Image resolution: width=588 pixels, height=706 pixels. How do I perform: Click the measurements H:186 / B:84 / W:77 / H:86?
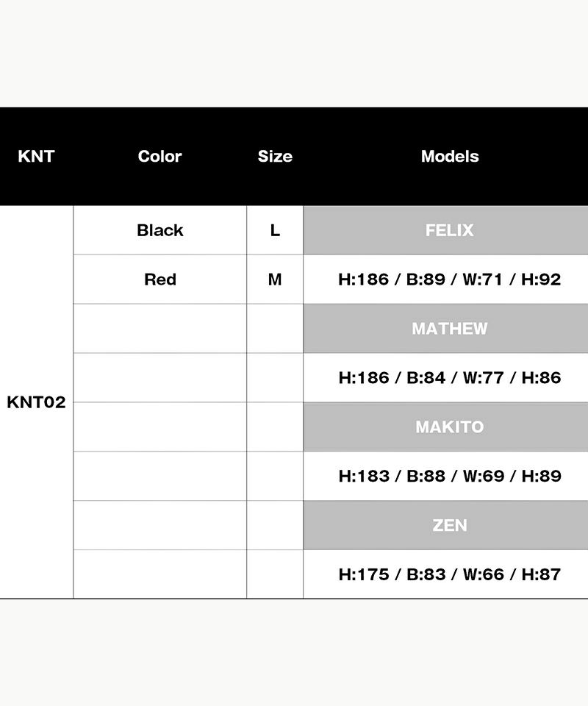tap(449, 378)
